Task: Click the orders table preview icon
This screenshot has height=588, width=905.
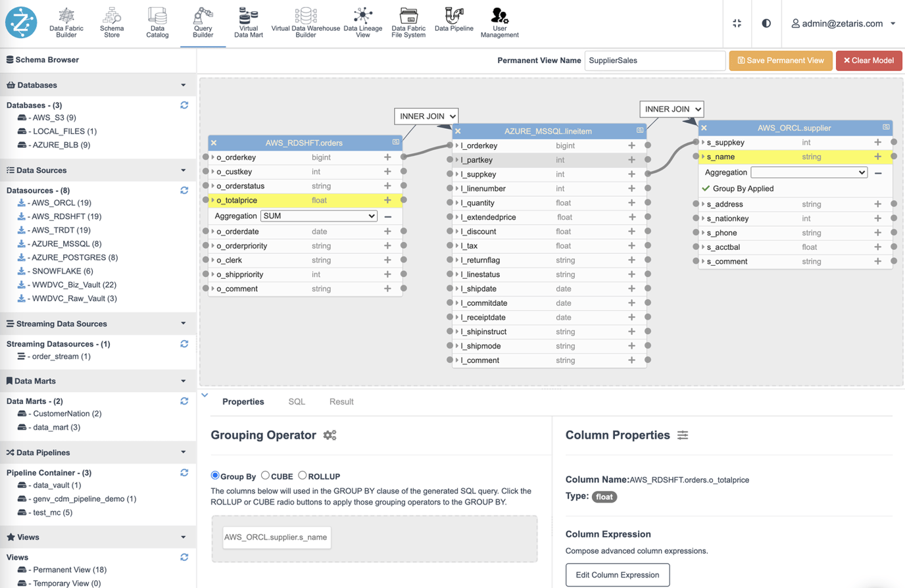Action: click(x=395, y=142)
